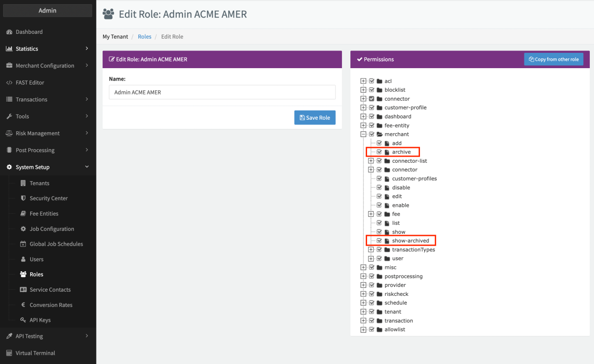Collapse the merchant permissions tree node

[363, 134]
